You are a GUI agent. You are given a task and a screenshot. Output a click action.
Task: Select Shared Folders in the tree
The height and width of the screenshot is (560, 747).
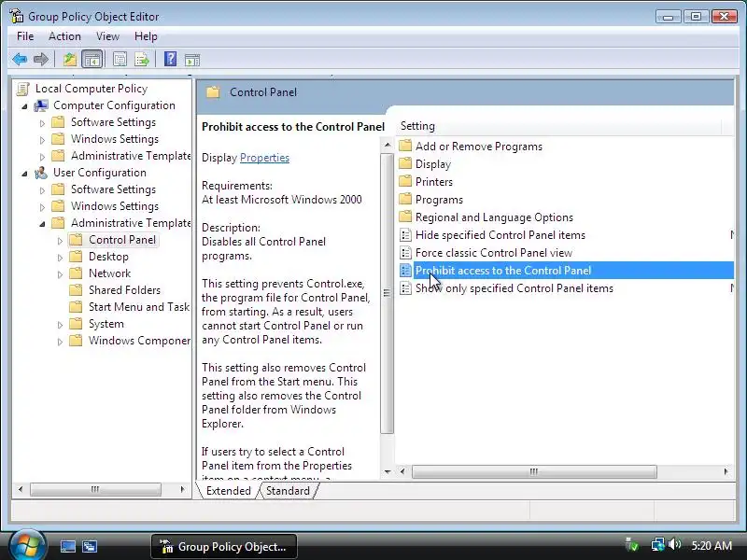pyautogui.click(x=124, y=290)
